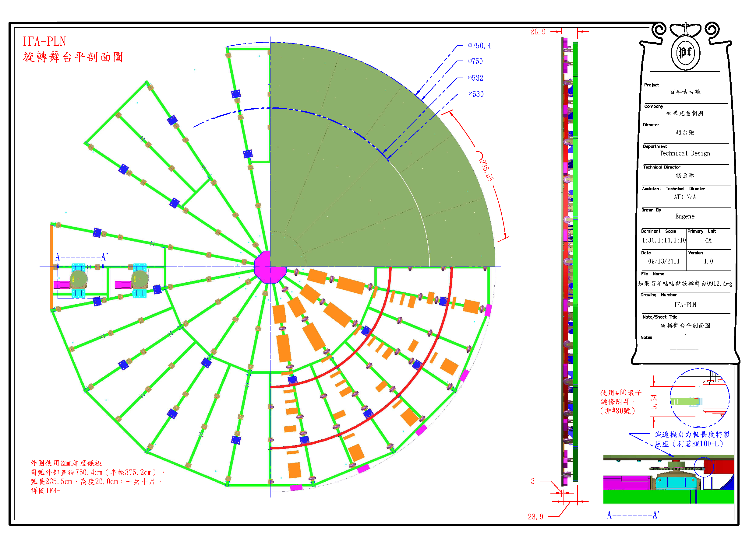The width and height of the screenshot is (756, 534).
Task: Click the Version value 1.0
Action: pyautogui.click(x=708, y=262)
